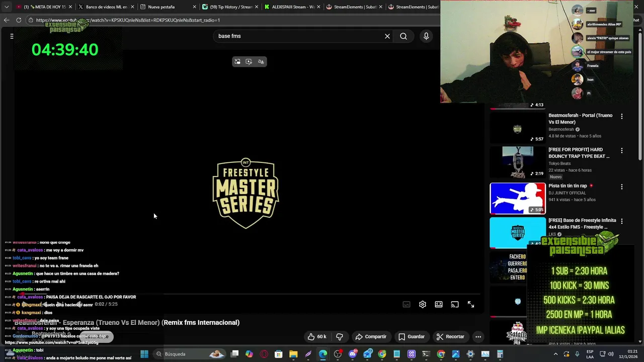Viewport: 644px width, 362px height.
Task: Open Opera browser from the taskbar
Action: 264,354
